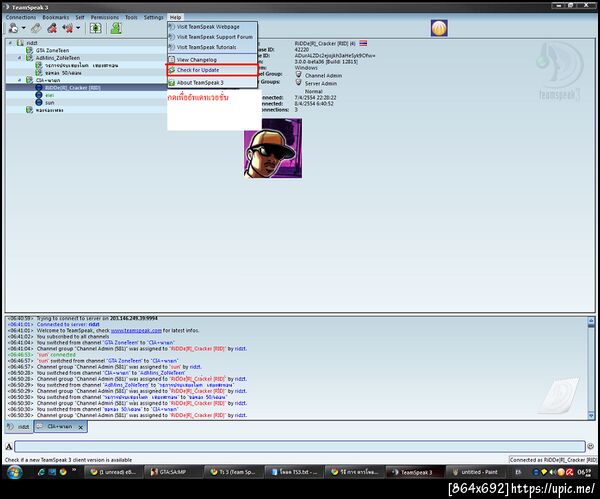
Task: Click the chat message input field
Action: coord(300,446)
